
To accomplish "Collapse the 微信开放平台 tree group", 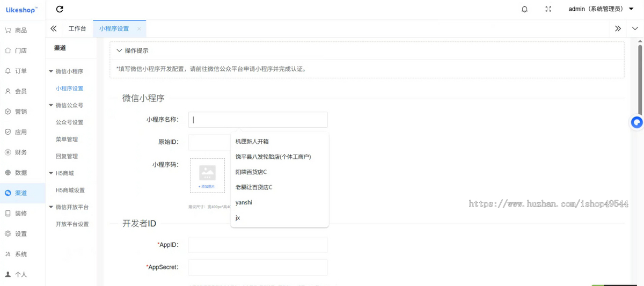I will (x=51, y=207).
